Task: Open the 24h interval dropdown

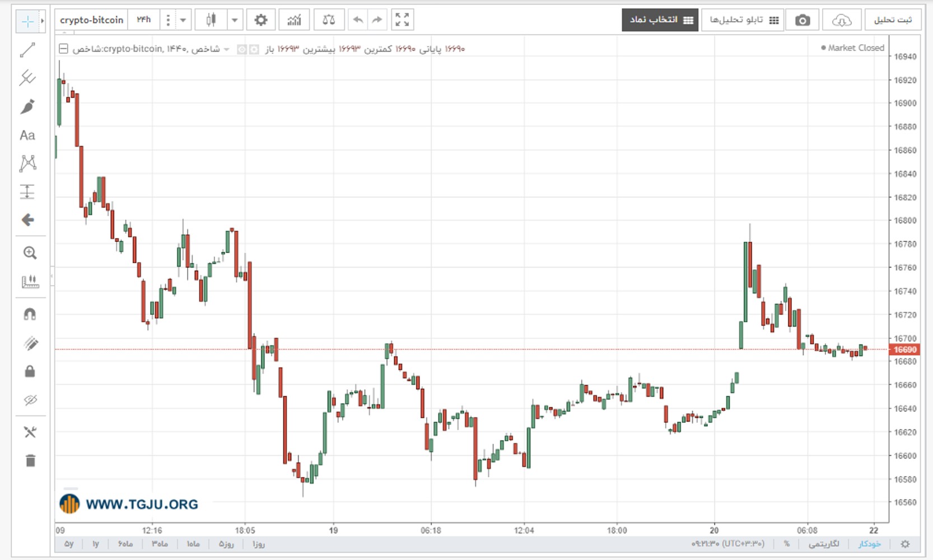Action: [x=144, y=20]
